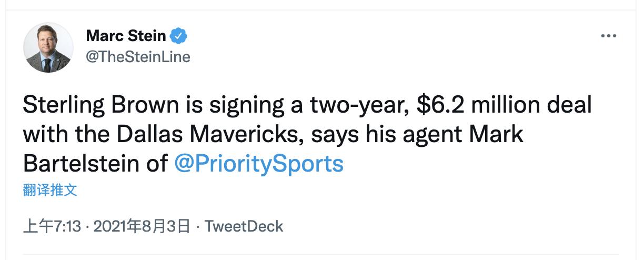This screenshot has width=644, height=260.
Task: Click the word "Bartelstein" in the tweet
Action: [x=82, y=164]
